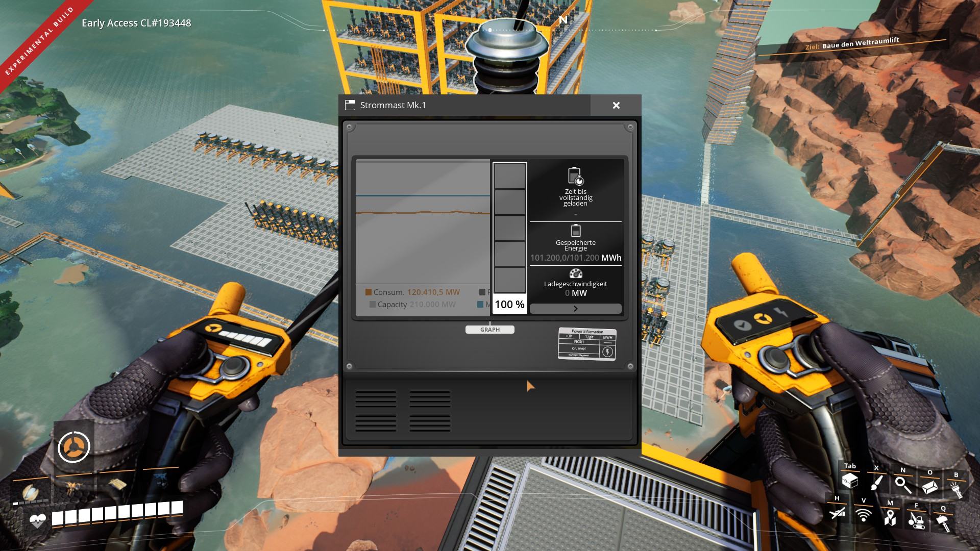The image size is (980, 551).
Task: Click the grey Capacity legend swatch
Action: click(373, 305)
